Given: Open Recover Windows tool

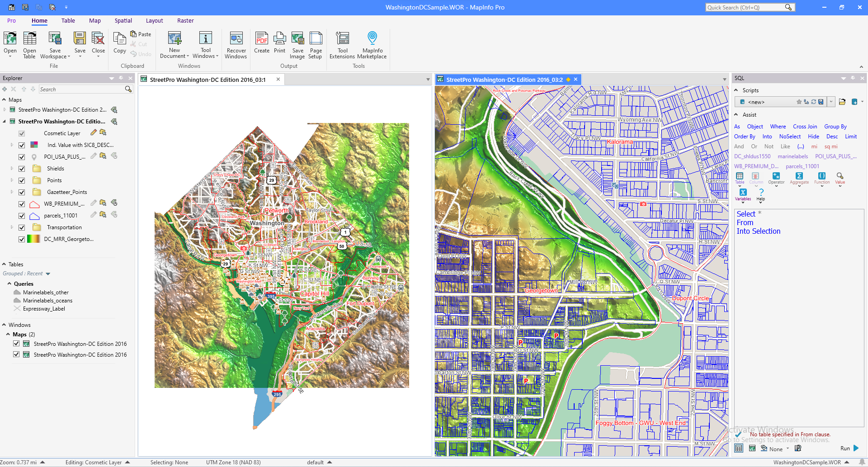Looking at the screenshot, I should tap(236, 45).
